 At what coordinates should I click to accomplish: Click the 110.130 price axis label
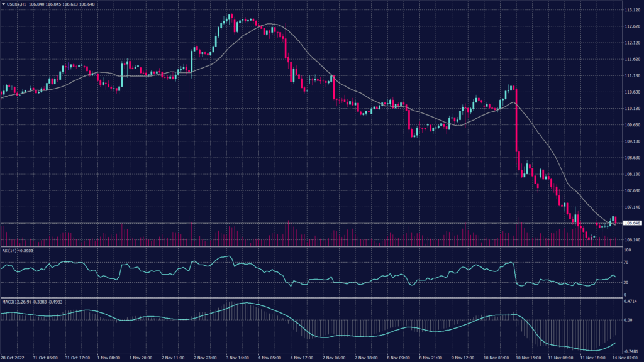click(631, 108)
